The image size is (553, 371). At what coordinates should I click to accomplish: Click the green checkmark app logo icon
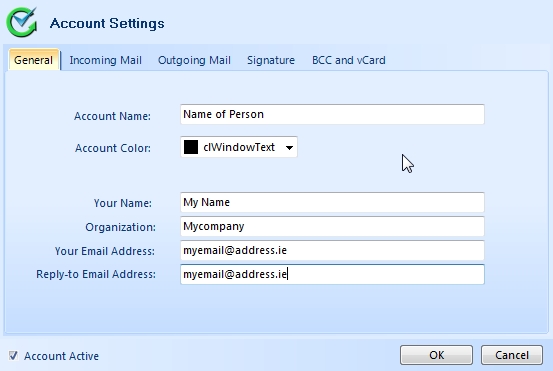click(x=22, y=22)
